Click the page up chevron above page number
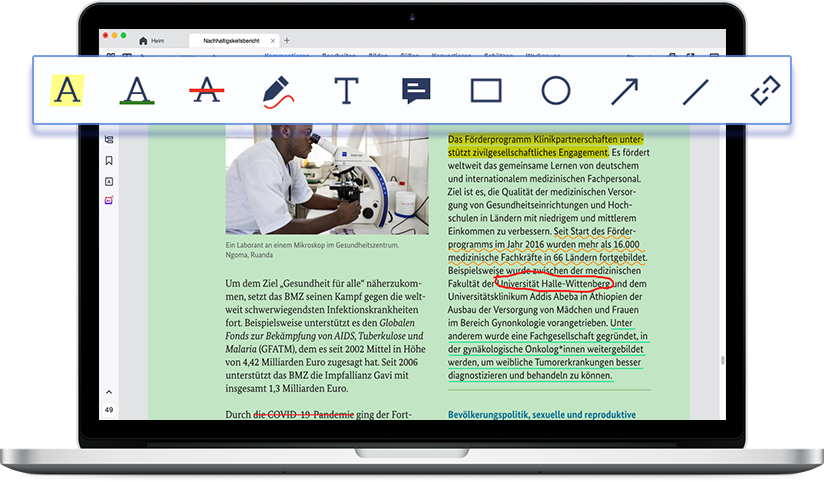The width and height of the screenshot is (824, 482). [x=109, y=393]
